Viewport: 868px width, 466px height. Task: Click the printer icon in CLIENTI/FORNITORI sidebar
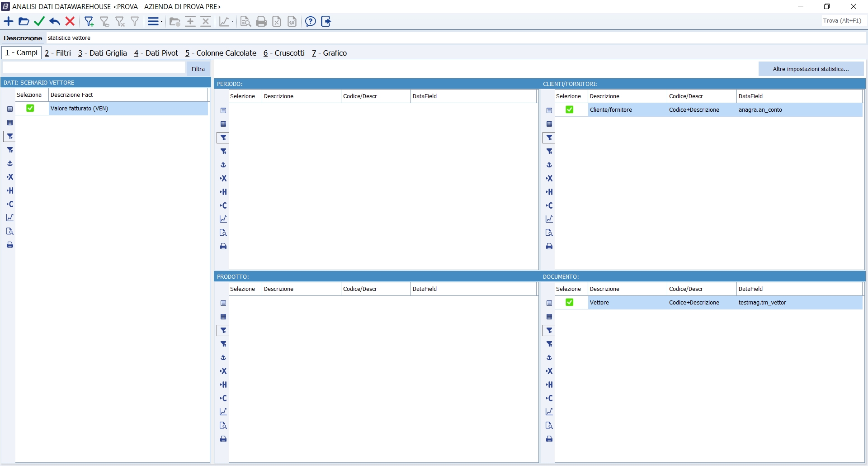[x=549, y=246]
